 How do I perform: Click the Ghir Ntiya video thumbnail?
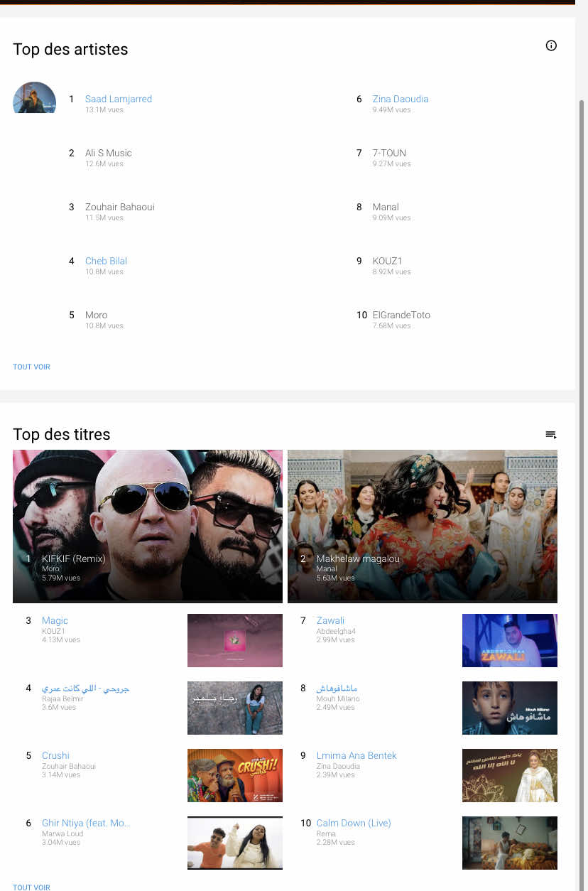pos(235,843)
